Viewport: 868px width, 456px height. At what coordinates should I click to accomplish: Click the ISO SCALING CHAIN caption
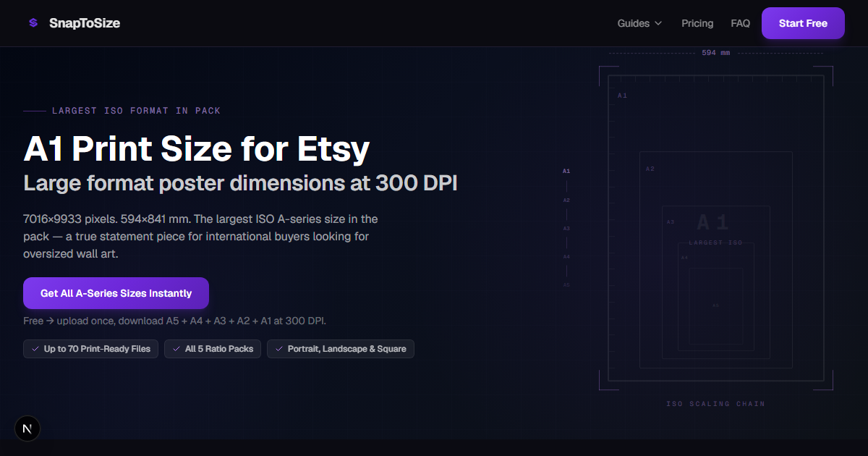click(x=715, y=404)
